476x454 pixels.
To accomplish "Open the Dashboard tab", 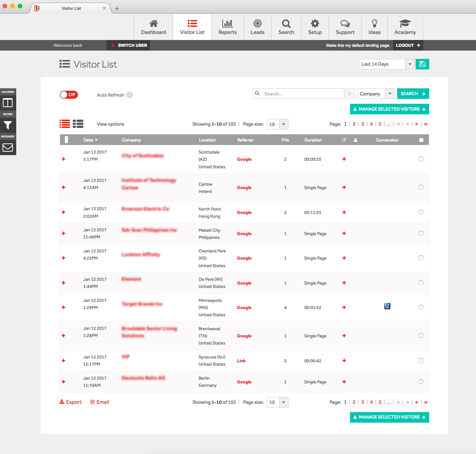I will (154, 27).
